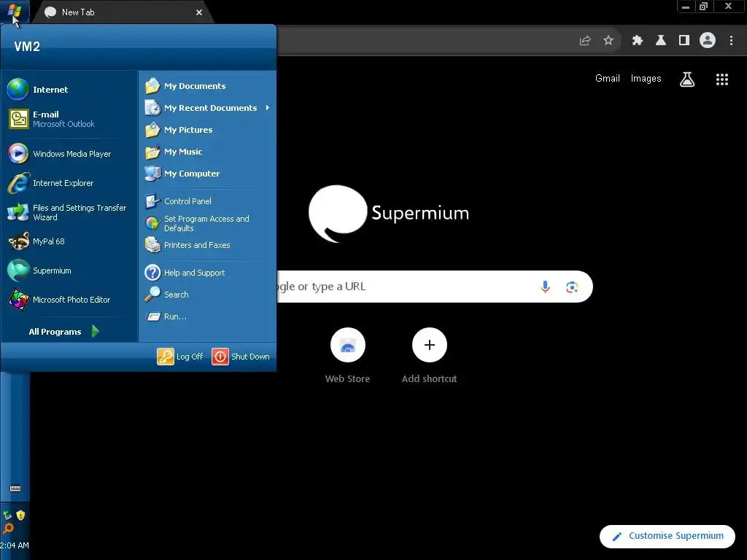Open the Web Store shortcut
This screenshot has width=747, height=560.
[348, 356]
